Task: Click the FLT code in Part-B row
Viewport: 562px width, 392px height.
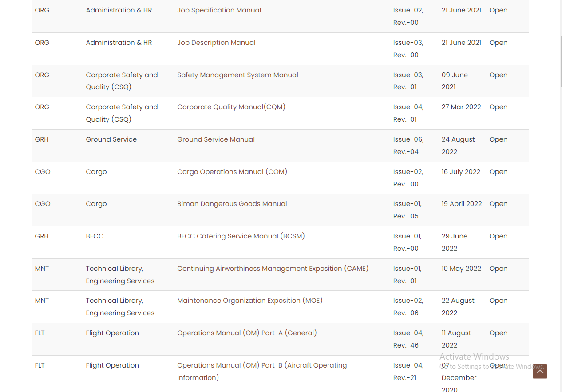Action: [40, 365]
